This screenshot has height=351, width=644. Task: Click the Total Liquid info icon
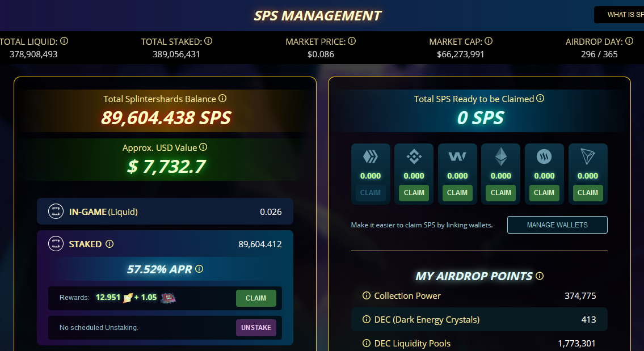click(64, 41)
